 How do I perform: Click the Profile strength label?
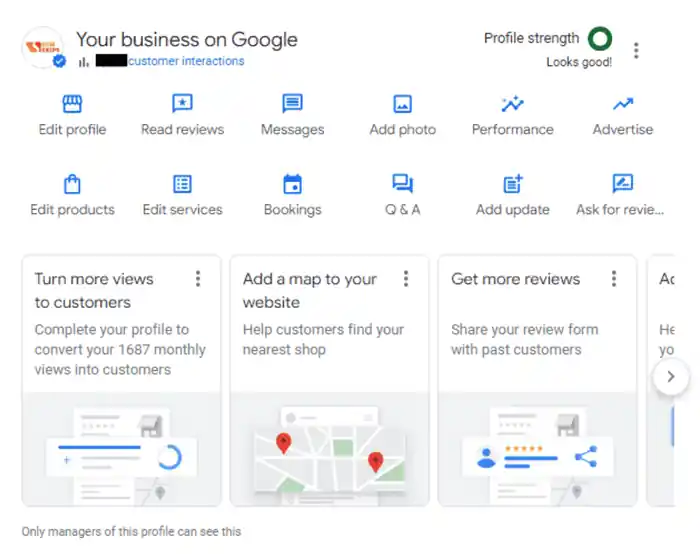[531, 38]
